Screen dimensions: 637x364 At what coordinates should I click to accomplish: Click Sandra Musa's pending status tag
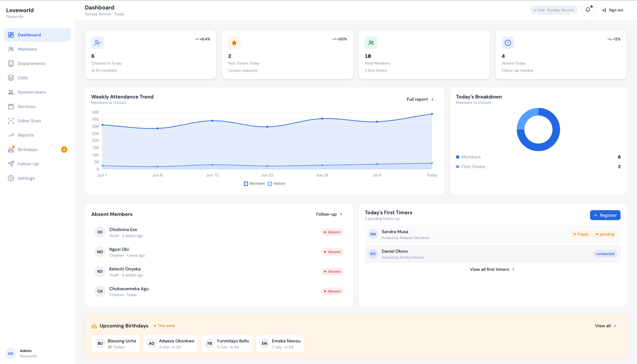tap(605, 234)
